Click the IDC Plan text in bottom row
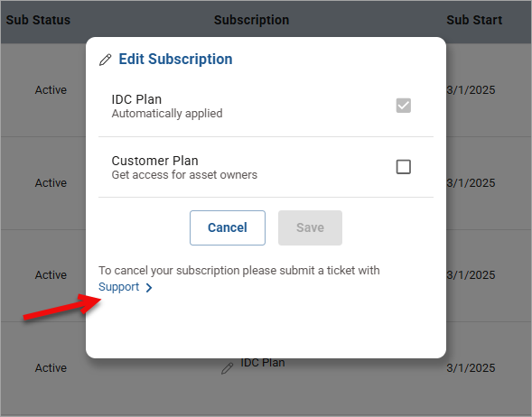The height and width of the screenshot is (417, 532). (263, 363)
